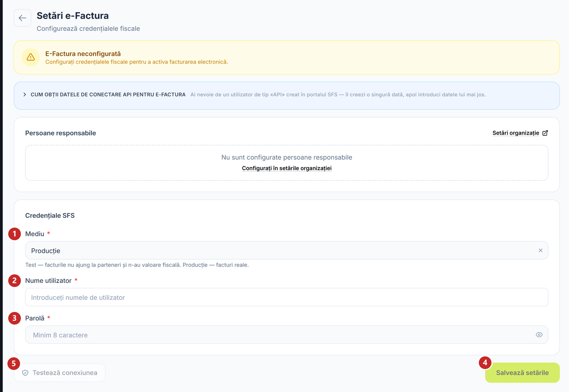569x392 pixels.
Task: Click the Credențiale SFS heading
Action: coord(50,216)
